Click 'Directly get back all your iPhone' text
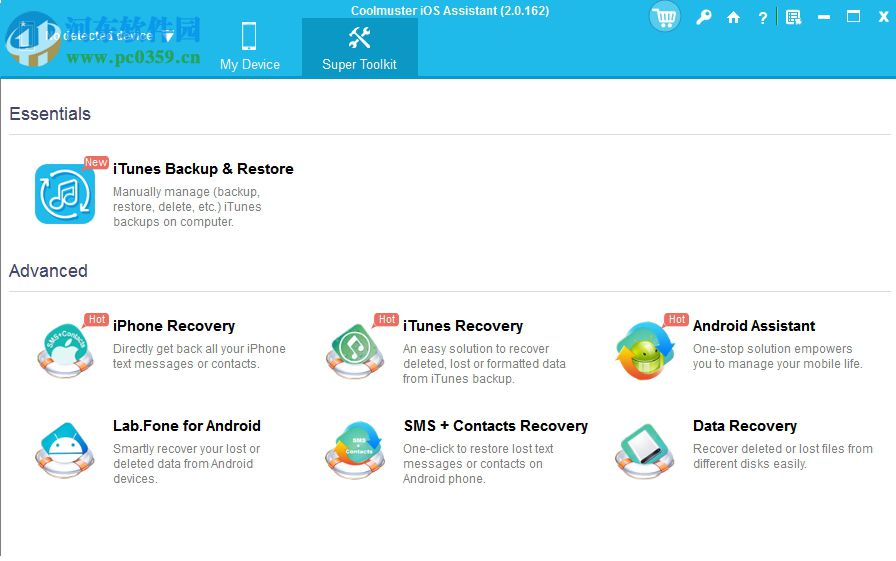The width and height of the screenshot is (896, 561). tap(199, 349)
